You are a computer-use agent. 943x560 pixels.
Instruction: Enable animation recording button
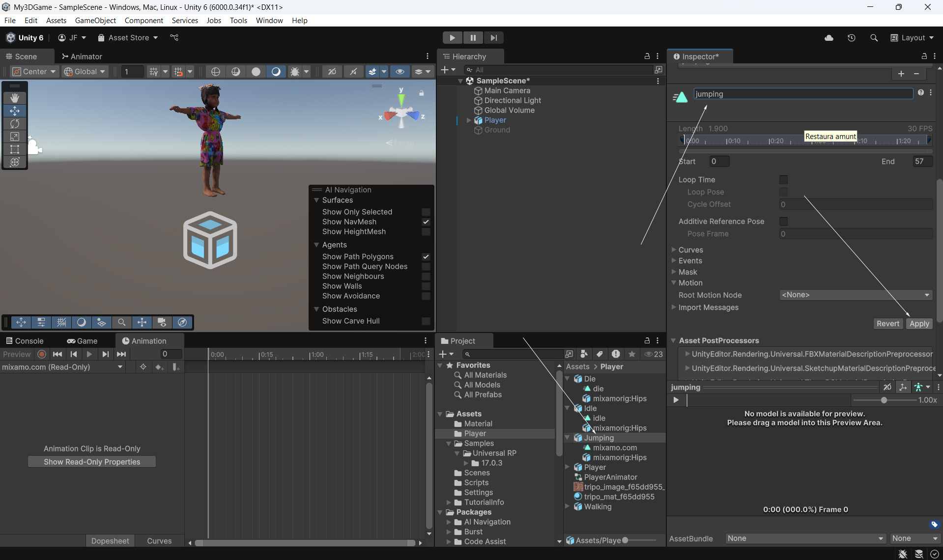42,354
